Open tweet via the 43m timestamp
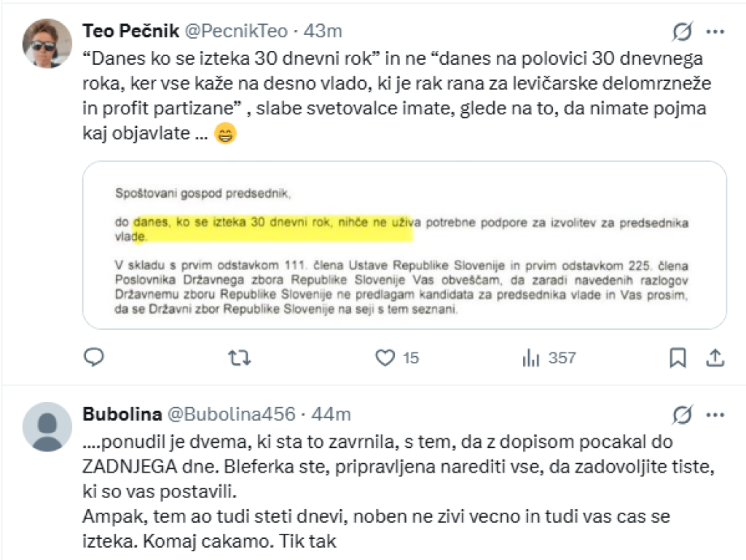746x560 pixels. pos(322,31)
